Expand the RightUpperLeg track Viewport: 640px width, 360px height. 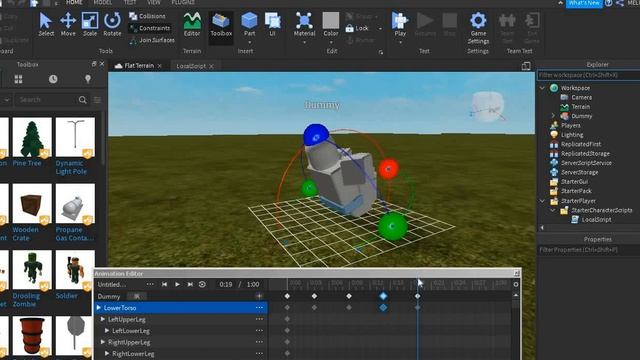(103, 342)
